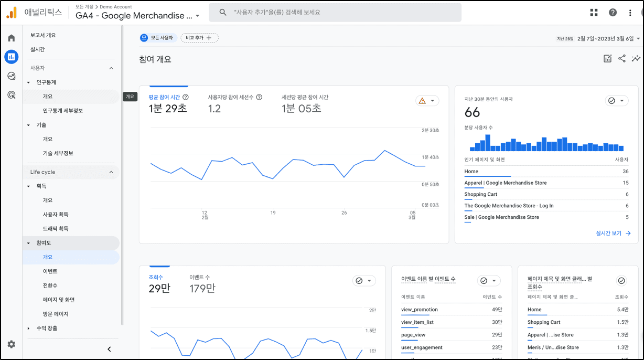The height and width of the screenshot is (360, 644).
Task: Open dropdown arrow on realtime users card
Action: coord(622,101)
